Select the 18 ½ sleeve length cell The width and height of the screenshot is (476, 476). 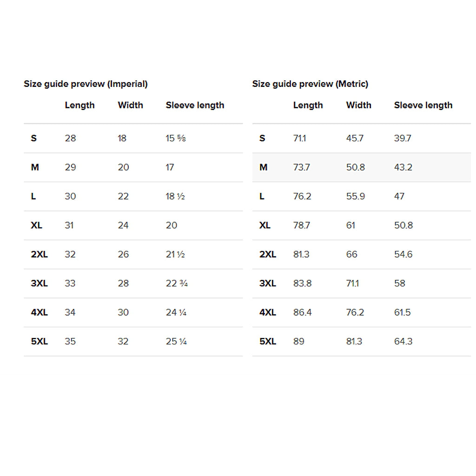tap(175, 197)
